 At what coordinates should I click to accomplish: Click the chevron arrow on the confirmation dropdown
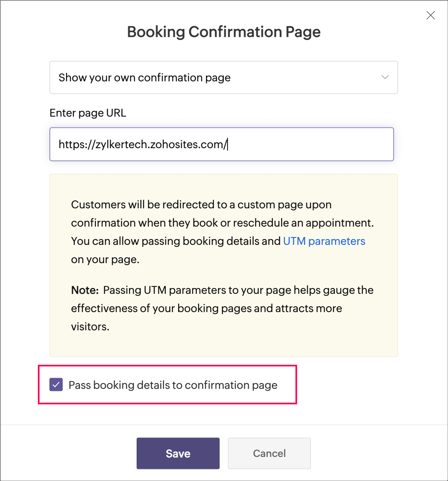385,77
